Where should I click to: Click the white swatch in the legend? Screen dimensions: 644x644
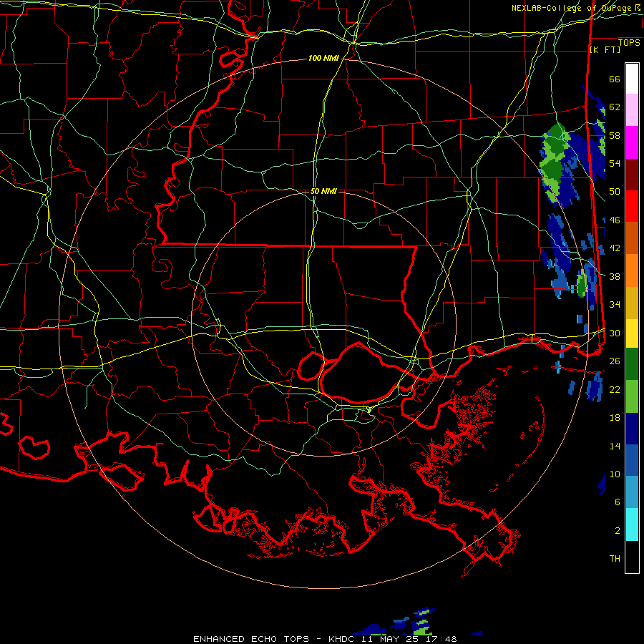pos(632,79)
